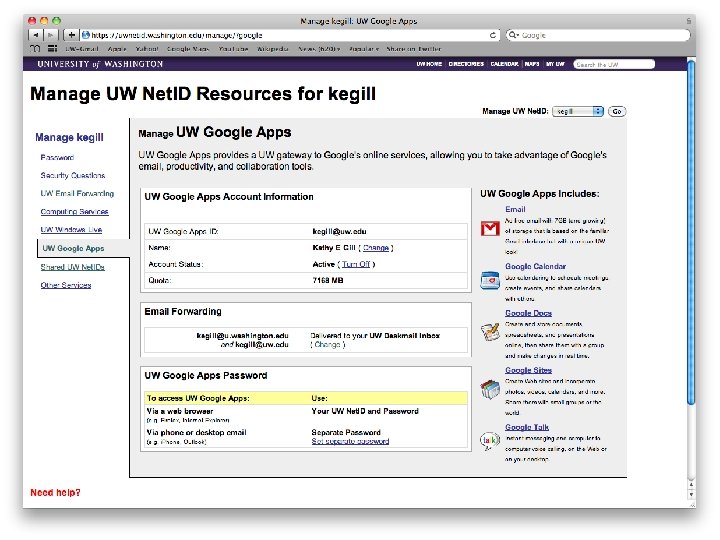Viewport: 720px width, 540px height.
Task: Open the Google Sites heading link
Action: coord(529,370)
